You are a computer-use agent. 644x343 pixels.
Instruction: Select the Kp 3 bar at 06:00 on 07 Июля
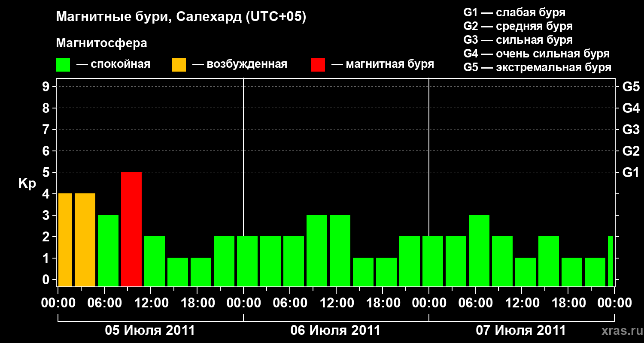479,250
